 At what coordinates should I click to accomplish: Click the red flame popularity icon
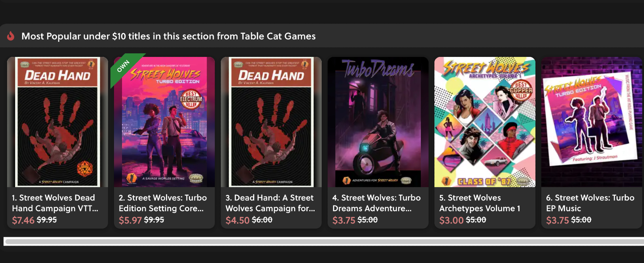(x=11, y=36)
